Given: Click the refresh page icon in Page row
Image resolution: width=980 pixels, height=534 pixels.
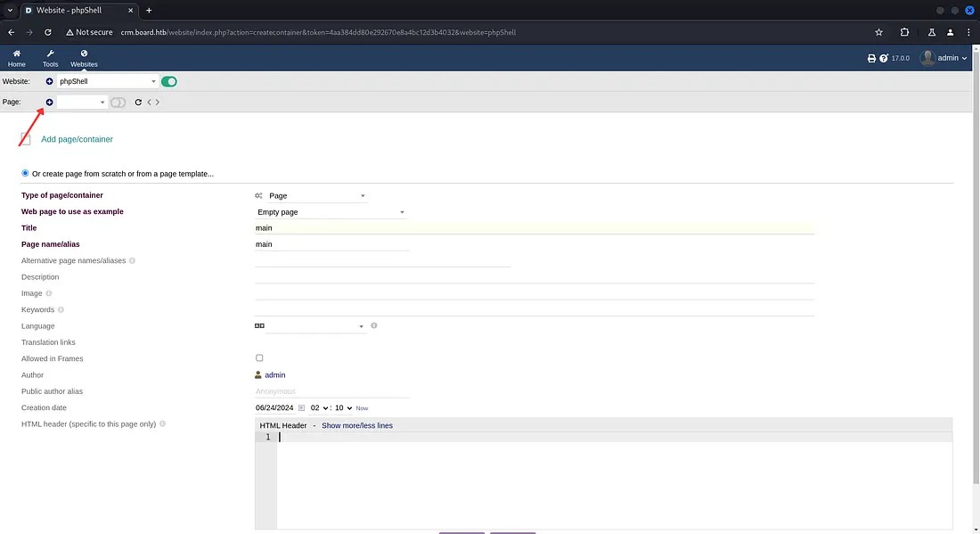Looking at the screenshot, I should click(x=138, y=103).
